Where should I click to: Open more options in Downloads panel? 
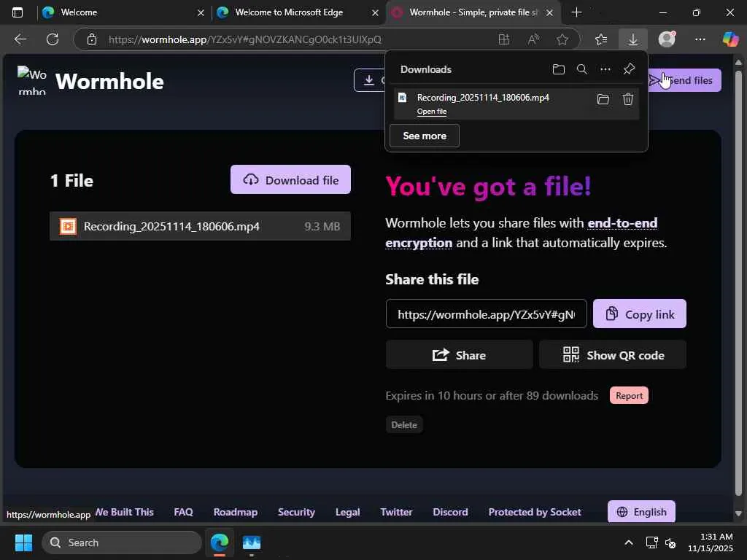[605, 69]
